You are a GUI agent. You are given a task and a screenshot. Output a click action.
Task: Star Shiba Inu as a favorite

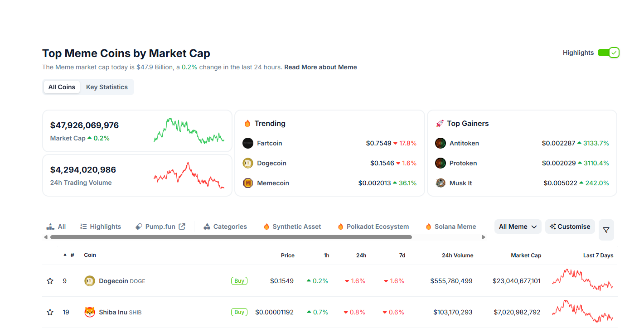[x=50, y=312]
